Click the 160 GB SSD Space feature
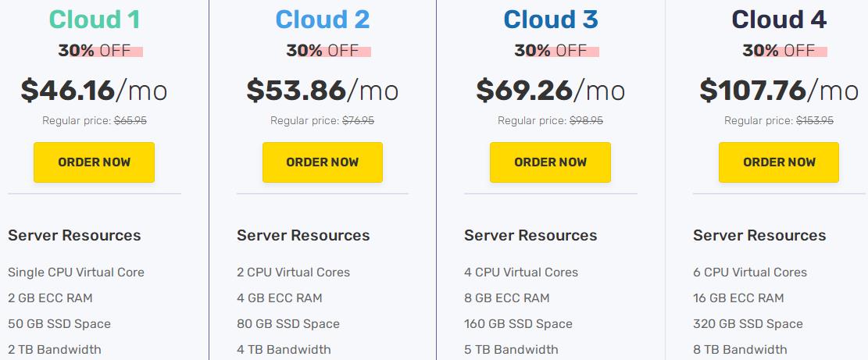The image size is (868, 360). pos(518,324)
